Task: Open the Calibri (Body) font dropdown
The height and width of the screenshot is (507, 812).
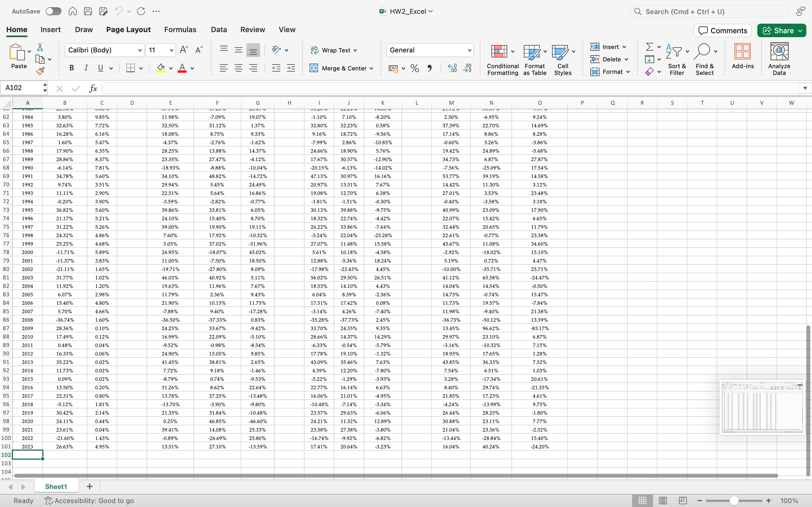Action: tap(140, 50)
